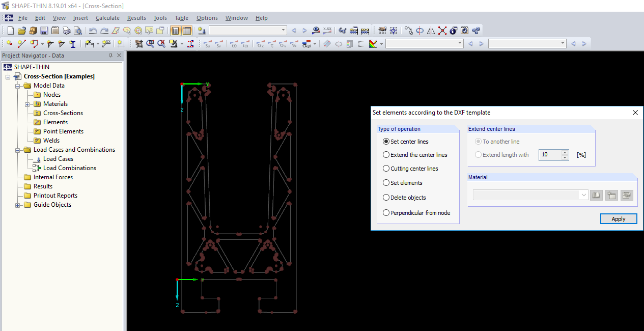
Task: Select the Set center lines radio button
Action: (x=386, y=141)
